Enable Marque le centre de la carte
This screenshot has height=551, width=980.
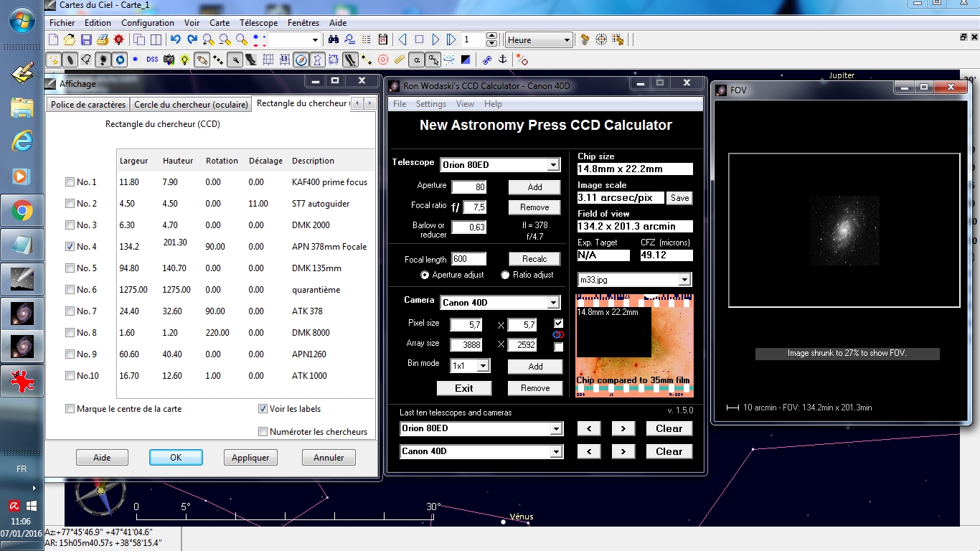[70, 409]
